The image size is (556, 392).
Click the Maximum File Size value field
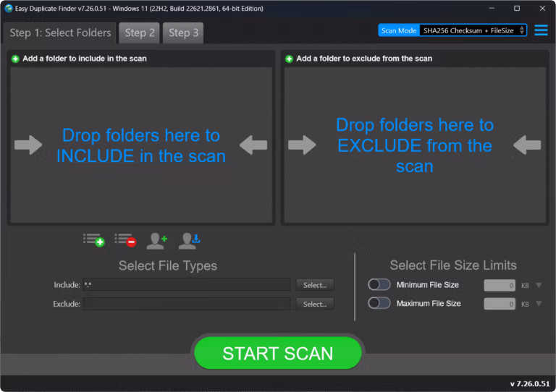(500, 304)
